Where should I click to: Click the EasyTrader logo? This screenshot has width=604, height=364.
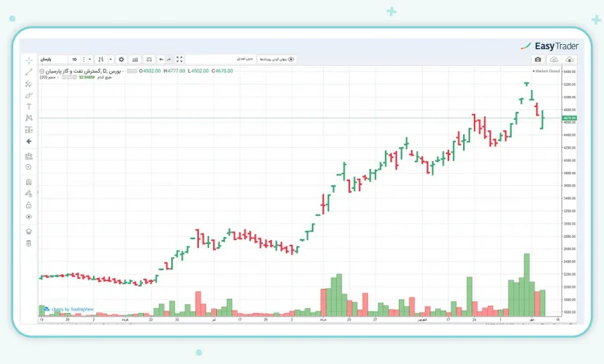coord(550,46)
